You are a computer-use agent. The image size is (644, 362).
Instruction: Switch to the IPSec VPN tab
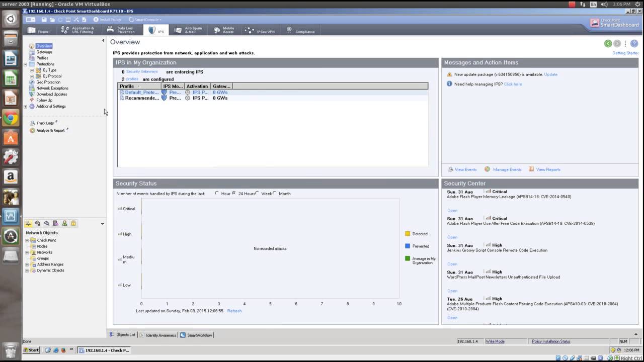click(260, 31)
